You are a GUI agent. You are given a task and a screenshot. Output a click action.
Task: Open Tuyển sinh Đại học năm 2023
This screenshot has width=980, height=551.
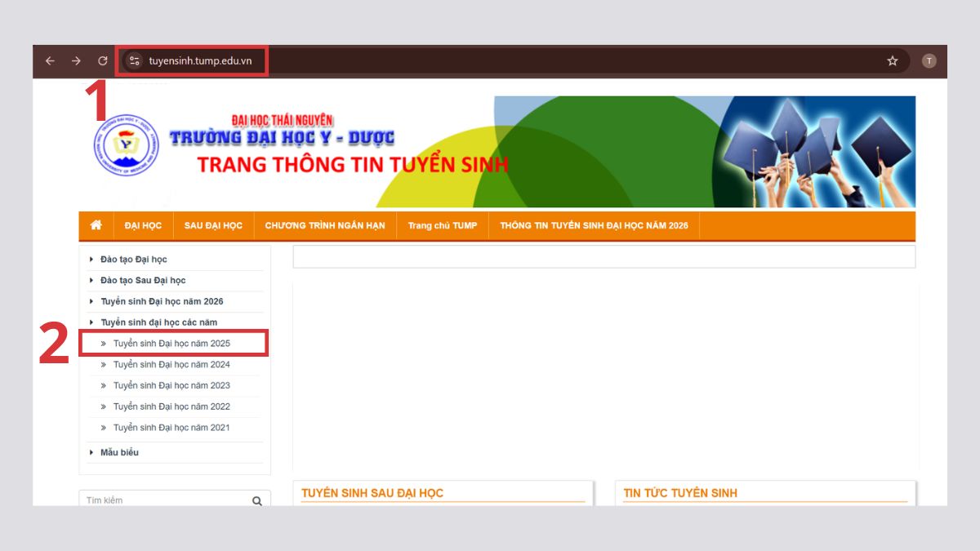click(171, 385)
